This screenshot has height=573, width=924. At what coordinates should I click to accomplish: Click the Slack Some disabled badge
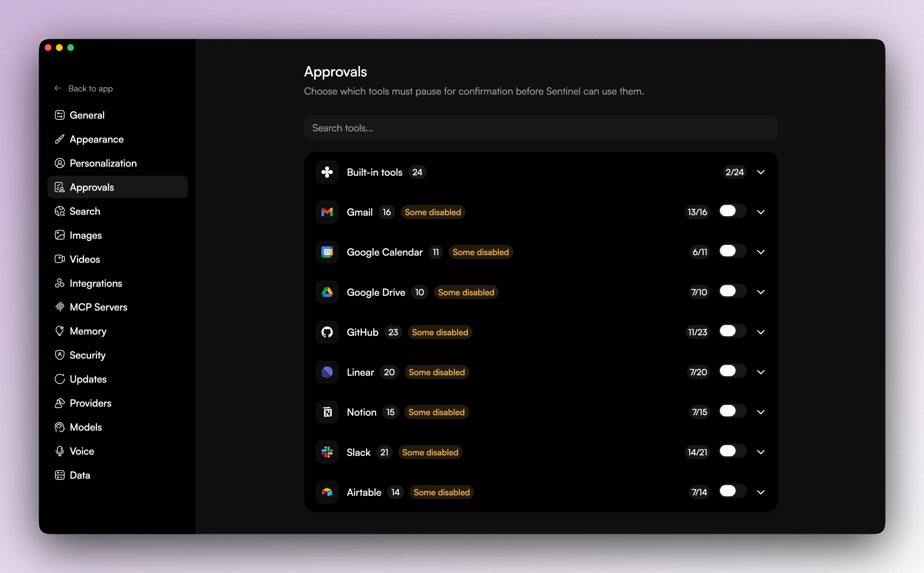430,453
